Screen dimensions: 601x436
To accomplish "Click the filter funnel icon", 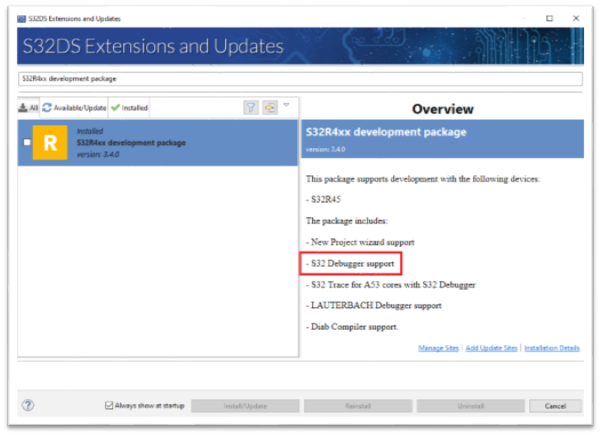I will pyautogui.click(x=251, y=108).
